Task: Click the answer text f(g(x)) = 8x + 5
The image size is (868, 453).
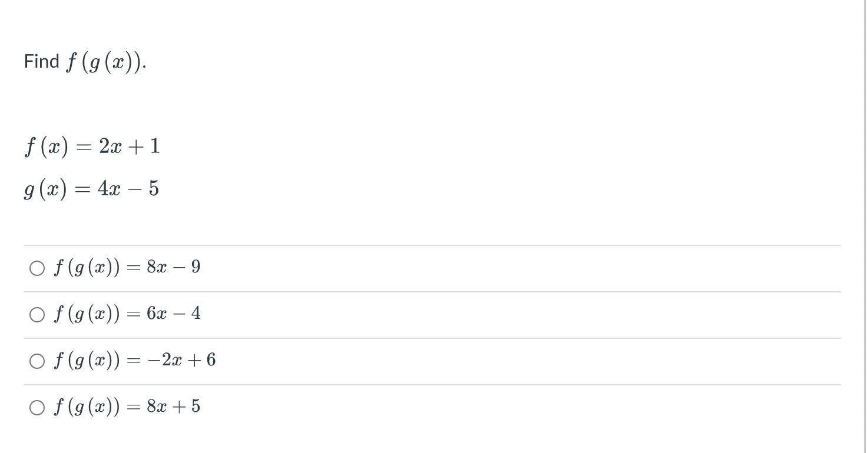Action: [127, 407]
